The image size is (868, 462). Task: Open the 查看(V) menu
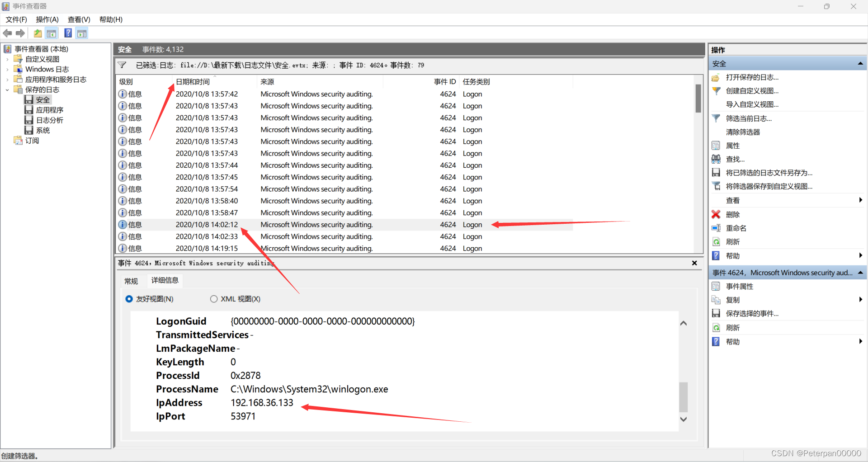[x=79, y=19]
